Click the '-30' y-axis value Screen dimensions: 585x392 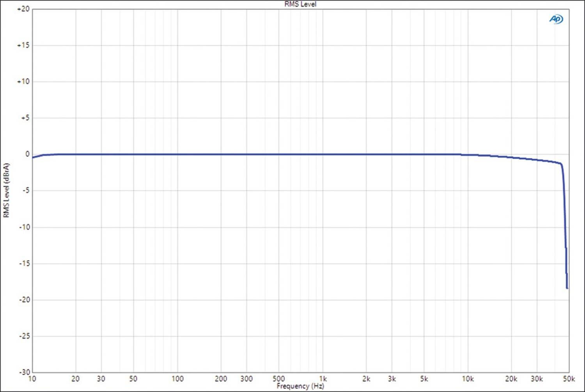tap(24, 372)
